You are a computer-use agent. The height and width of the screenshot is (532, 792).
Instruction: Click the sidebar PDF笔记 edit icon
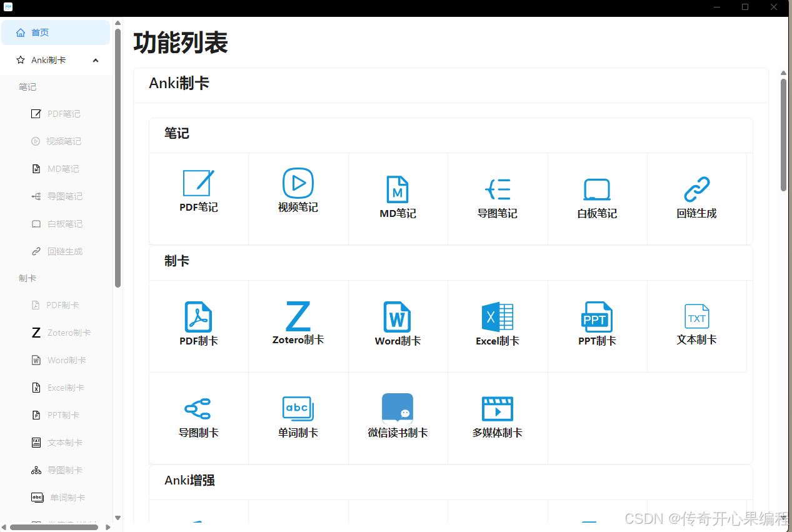[36, 114]
